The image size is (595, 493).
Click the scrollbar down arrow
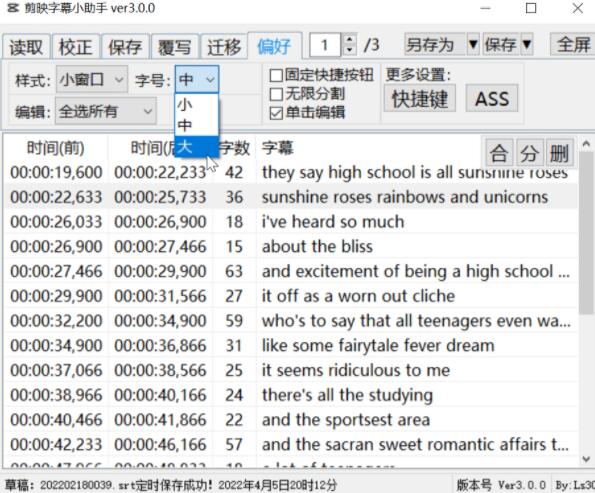[x=586, y=459]
